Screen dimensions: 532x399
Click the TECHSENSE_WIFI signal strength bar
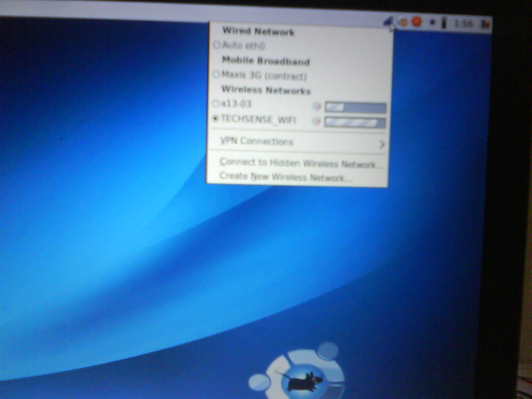(355, 123)
